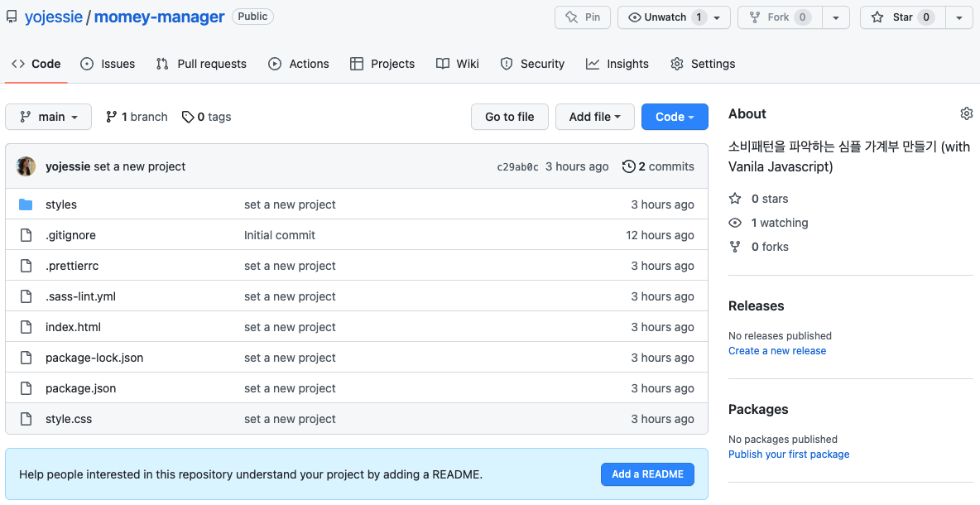The height and width of the screenshot is (505, 980).
Task: Go to the Actions tab
Action: (x=299, y=64)
